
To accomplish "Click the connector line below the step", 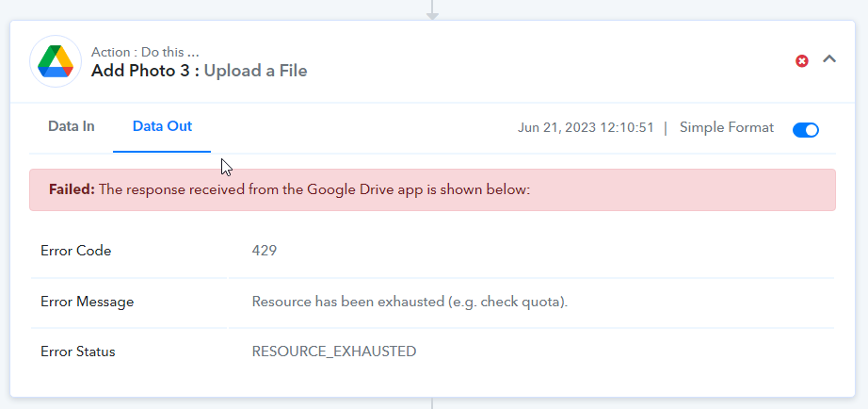I will (432, 403).
